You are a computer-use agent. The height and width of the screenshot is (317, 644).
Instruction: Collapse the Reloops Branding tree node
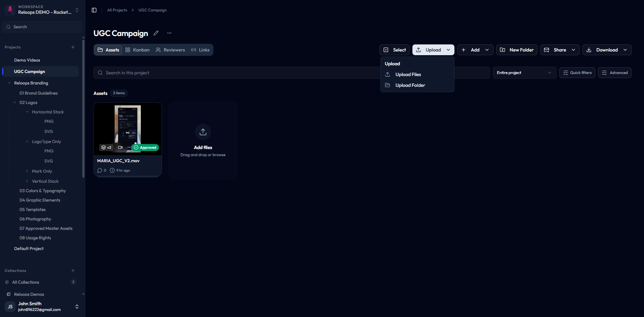9,83
